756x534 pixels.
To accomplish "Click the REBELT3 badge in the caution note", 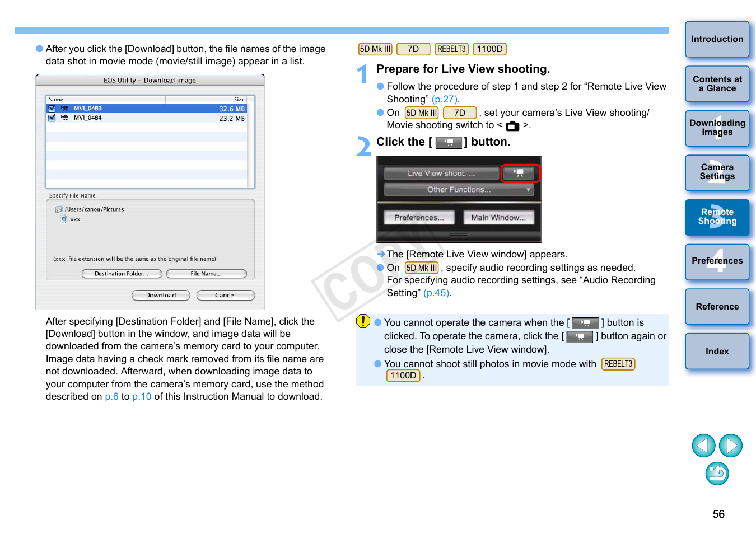I will pyautogui.click(x=618, y=364).
